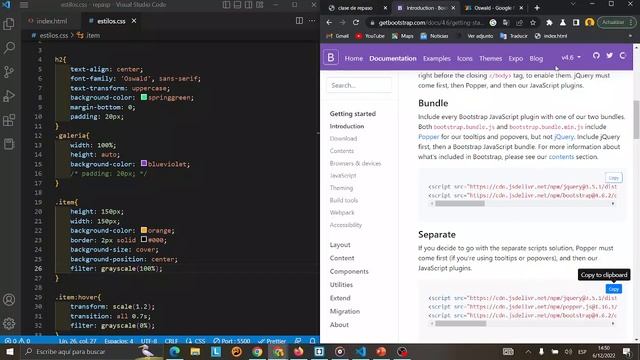Show hidden system tray icons

(528, 351)
